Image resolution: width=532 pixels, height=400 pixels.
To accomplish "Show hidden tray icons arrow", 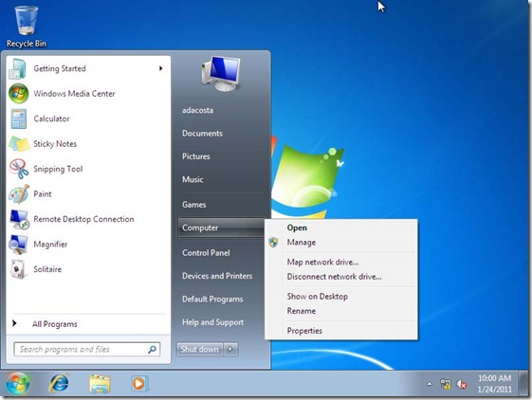I will pyautogui.click(x=430, y=384).
